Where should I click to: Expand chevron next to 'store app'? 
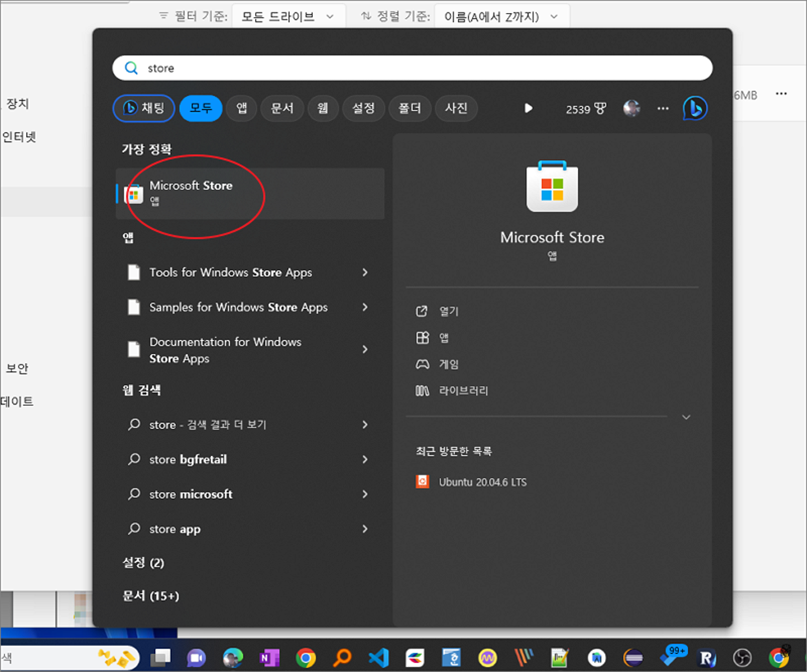(365, 529)
